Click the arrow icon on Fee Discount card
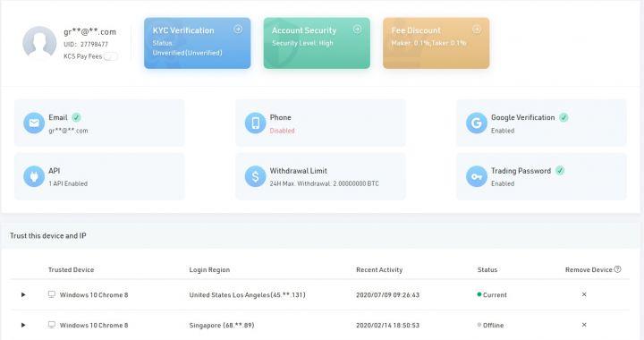Screen dimensions: 644x340 click(x=477, y=30)
